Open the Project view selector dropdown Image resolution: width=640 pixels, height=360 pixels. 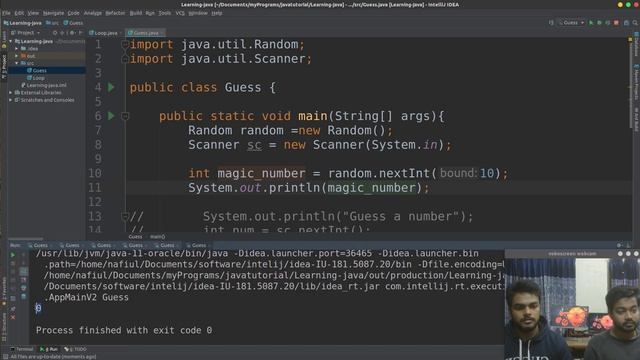tap(26, 33)
